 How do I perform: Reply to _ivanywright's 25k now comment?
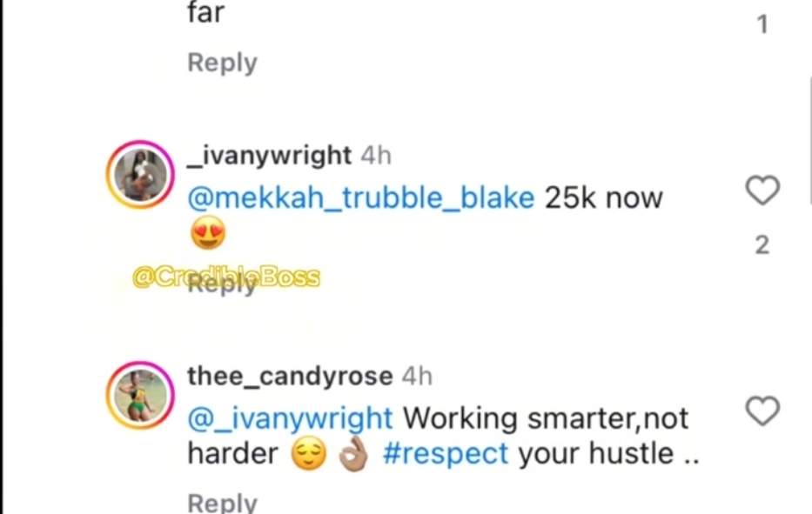(222, 284)
